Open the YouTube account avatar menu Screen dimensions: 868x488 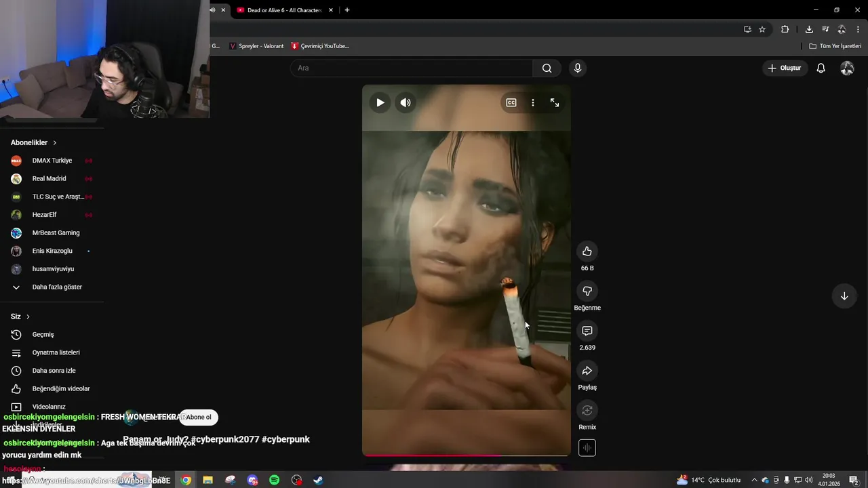(x=847, y=68)
